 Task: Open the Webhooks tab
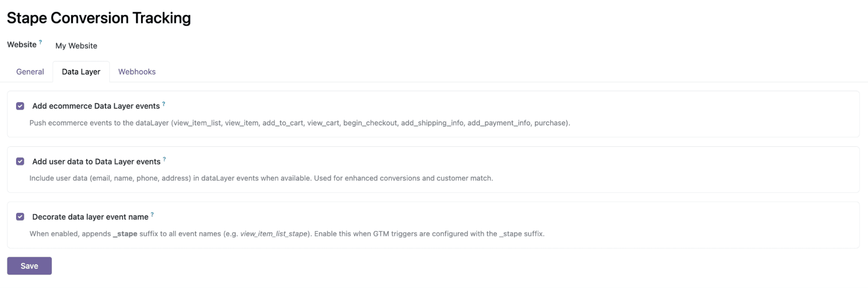(x=137, y=71)
